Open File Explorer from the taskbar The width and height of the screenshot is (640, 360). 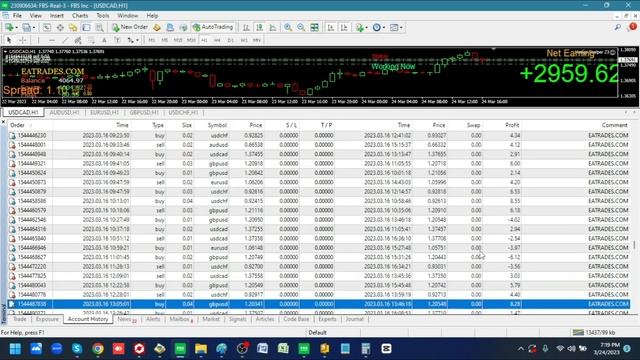click(201, 349)
